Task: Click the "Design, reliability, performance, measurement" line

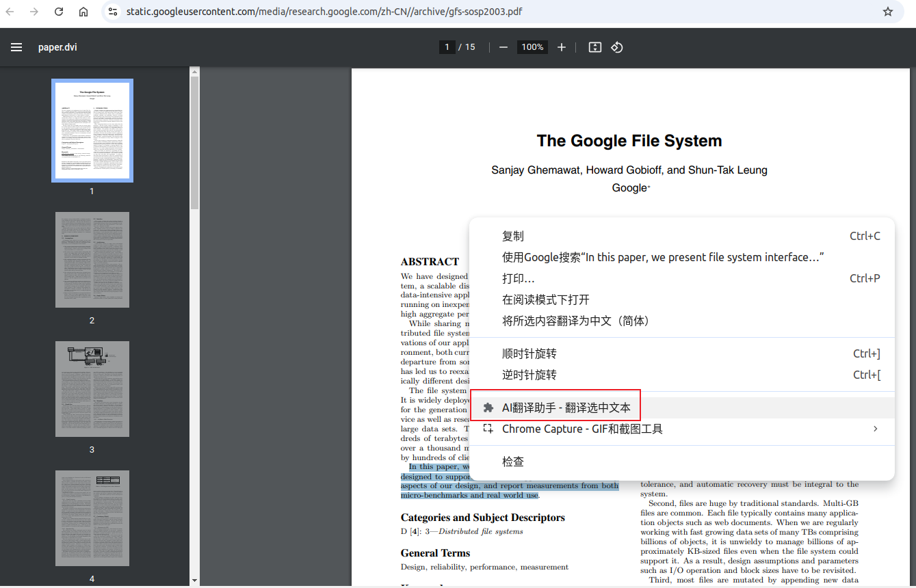Action: pos(484,567)
